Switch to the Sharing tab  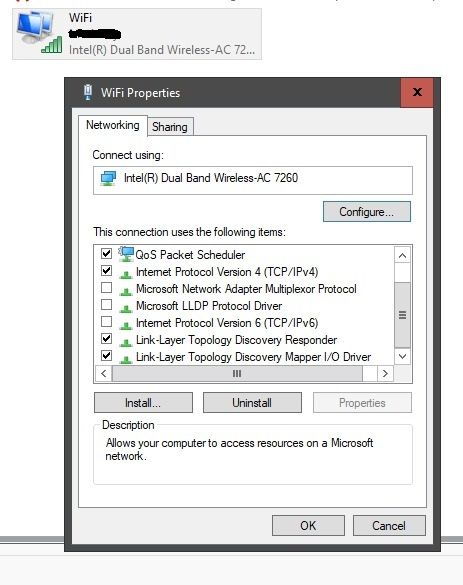point(170,127)
